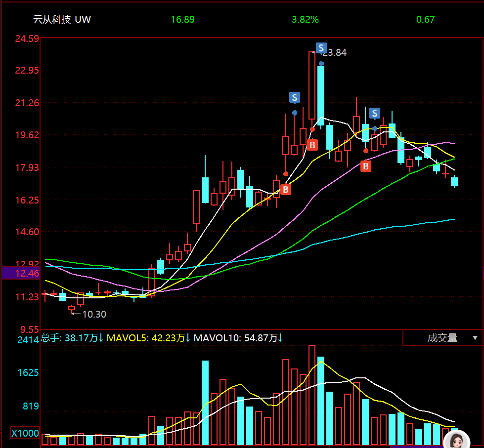
Task: Click the B buy marker near 19.0
Action: [312, 145]
